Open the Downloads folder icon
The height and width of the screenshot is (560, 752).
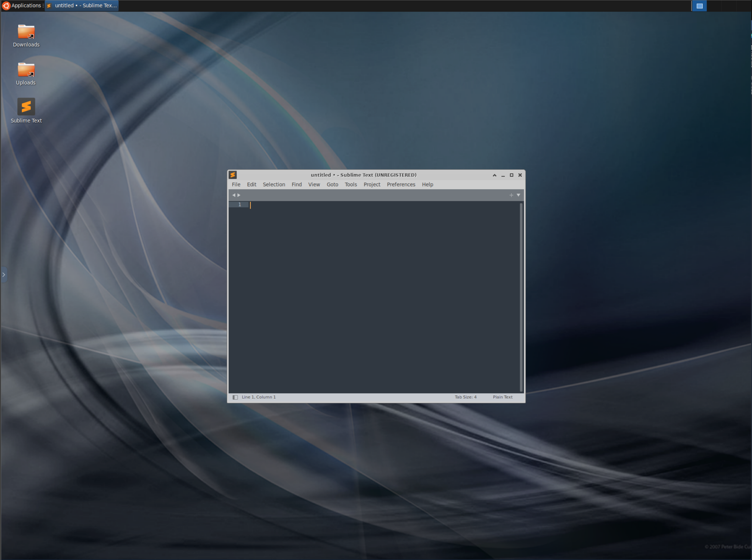26,32
